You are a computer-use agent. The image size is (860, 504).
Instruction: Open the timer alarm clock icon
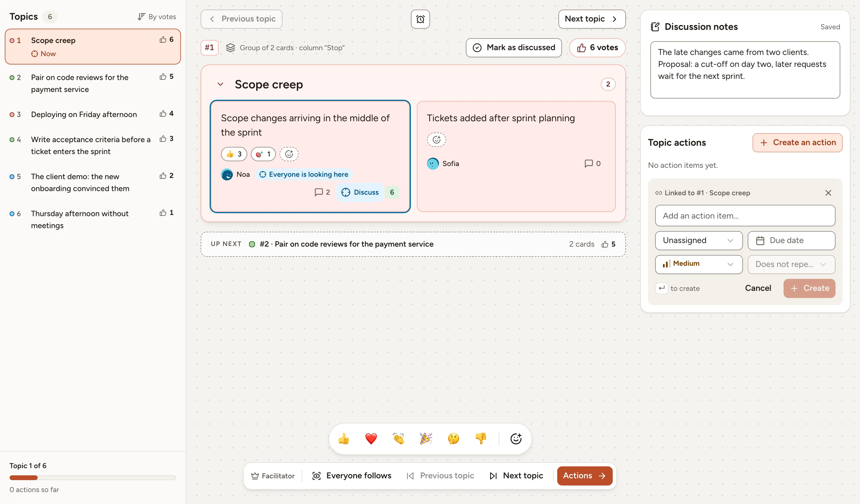[x=420, y=19]
